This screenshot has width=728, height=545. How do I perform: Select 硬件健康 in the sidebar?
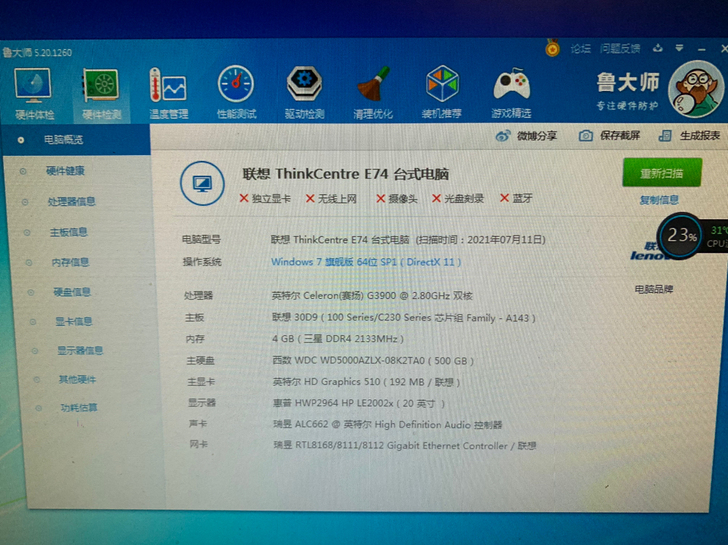point(65,171)
